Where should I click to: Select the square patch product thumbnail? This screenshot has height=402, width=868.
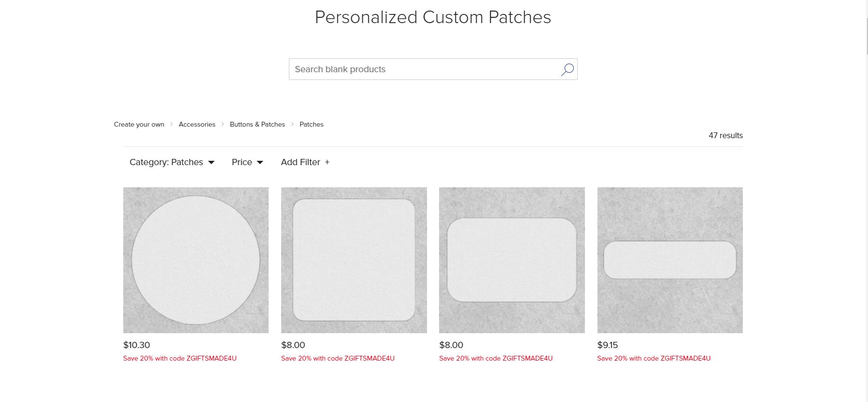tap(354, 260)
